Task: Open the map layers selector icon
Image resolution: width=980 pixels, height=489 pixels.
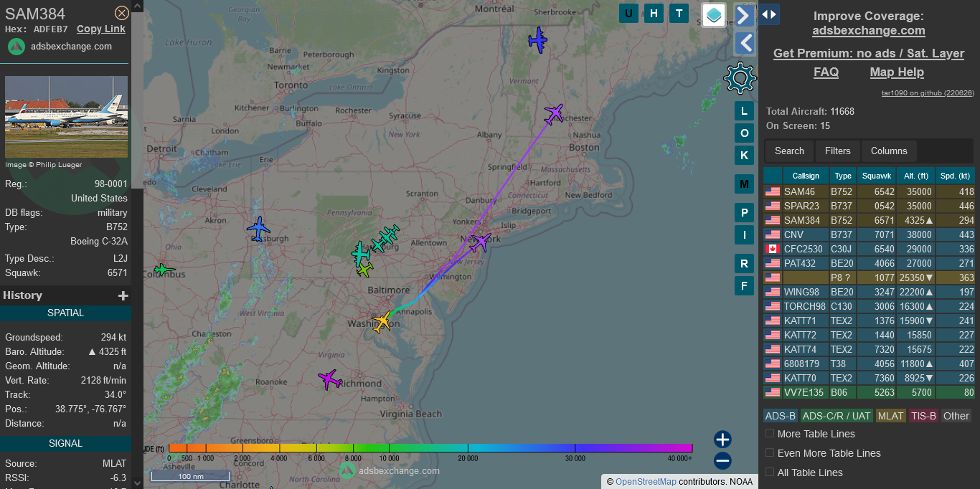Action: [714, 14]
